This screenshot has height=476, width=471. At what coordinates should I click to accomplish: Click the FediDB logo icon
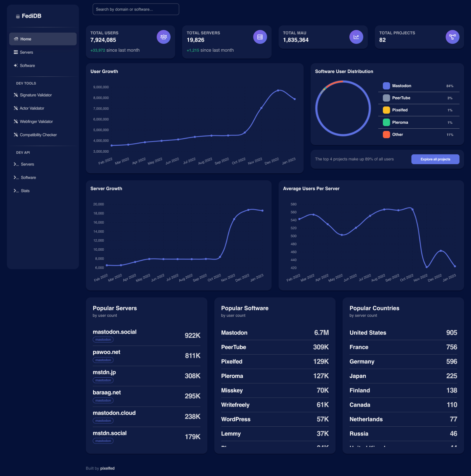click(18, 16)
